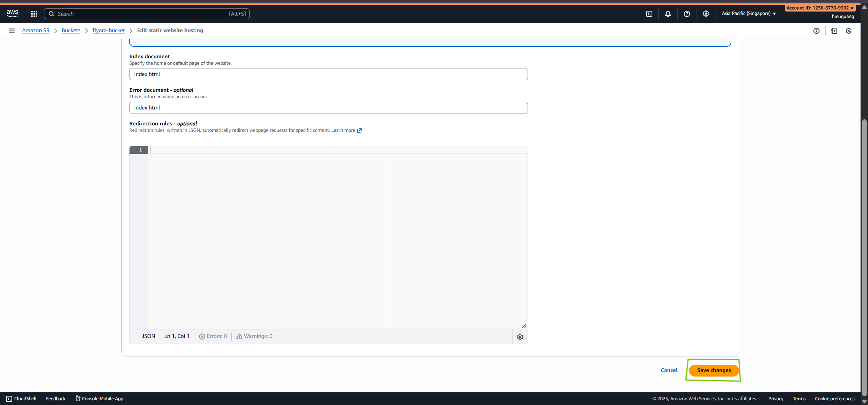
Task: Open flyora-bucket from the breadcrumb
Action: click(108, 30)
